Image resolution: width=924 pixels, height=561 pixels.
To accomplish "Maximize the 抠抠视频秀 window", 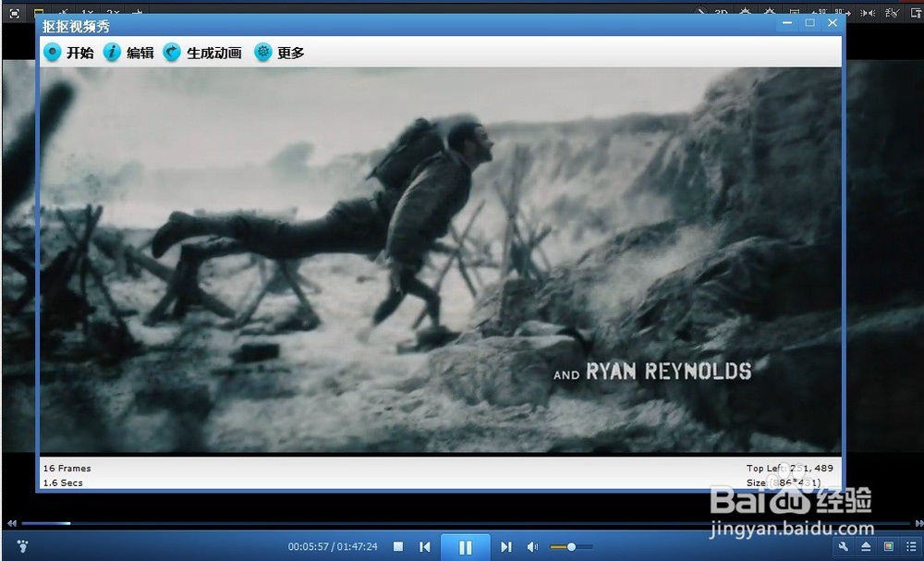I will (809, 22).
